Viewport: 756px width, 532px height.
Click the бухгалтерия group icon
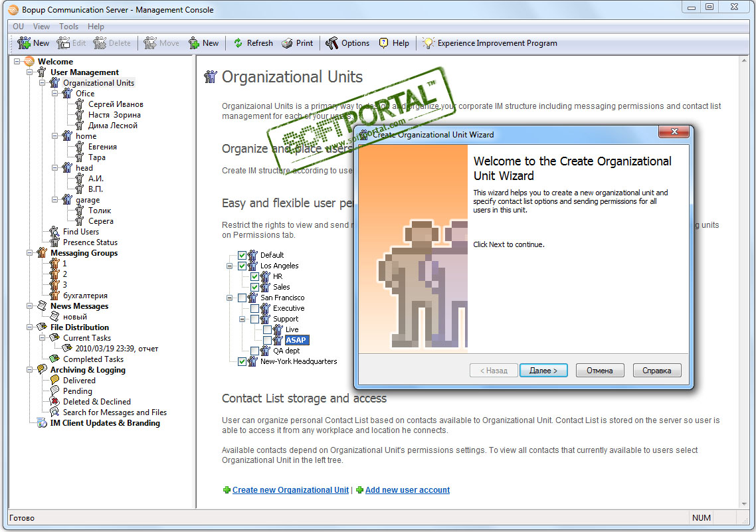tap(55, 296)
